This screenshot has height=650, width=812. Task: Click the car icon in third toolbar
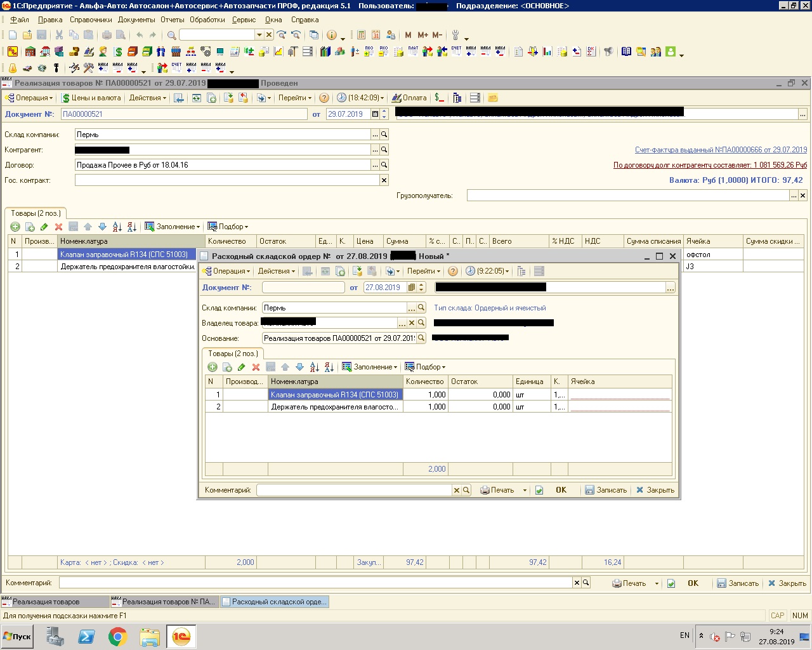(27, 68)
